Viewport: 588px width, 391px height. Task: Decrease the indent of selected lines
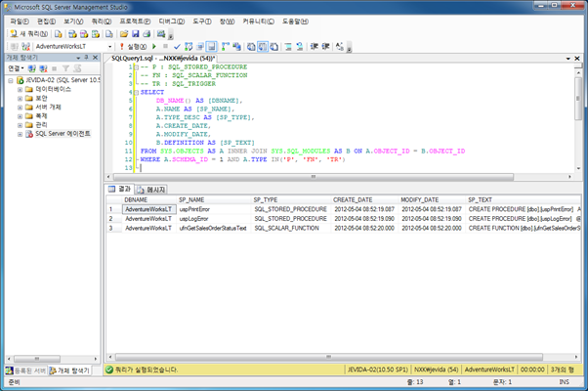coord(314,47)
